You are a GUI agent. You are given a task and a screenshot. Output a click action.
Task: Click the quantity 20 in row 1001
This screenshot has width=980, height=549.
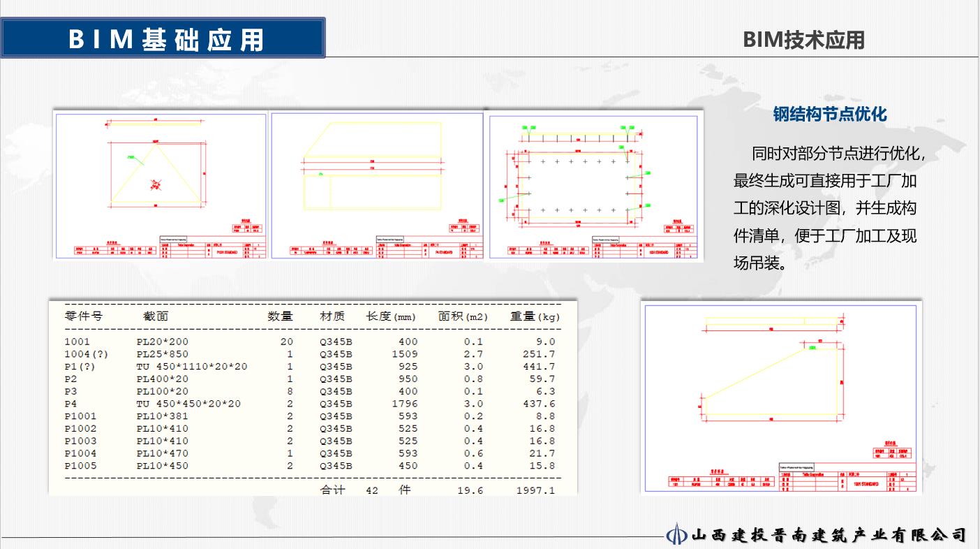[x=287, y=342]
